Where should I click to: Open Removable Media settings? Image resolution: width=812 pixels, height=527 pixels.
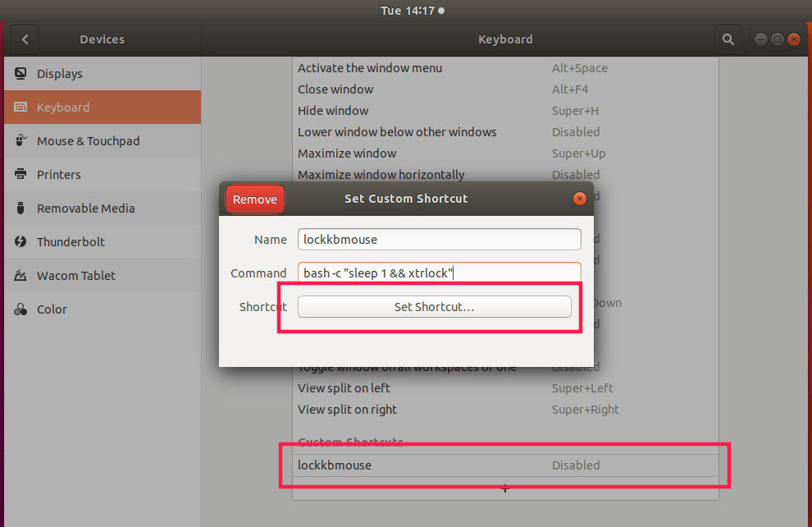click(x=103, y=209)
